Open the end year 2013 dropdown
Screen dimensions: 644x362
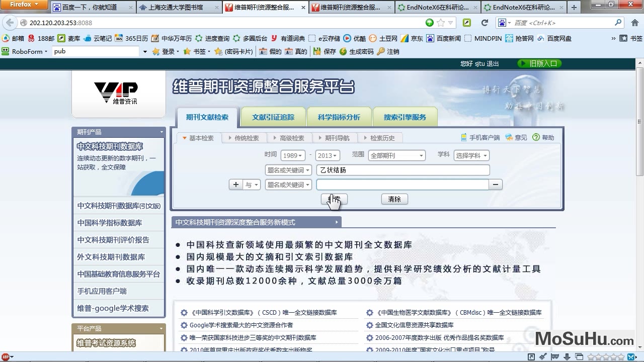click(328, 156)
